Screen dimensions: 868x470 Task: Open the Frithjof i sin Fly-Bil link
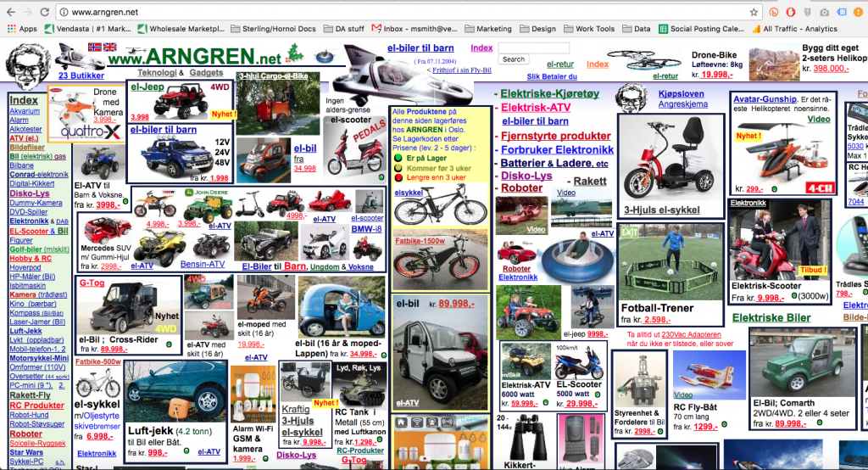pos(462,70)
